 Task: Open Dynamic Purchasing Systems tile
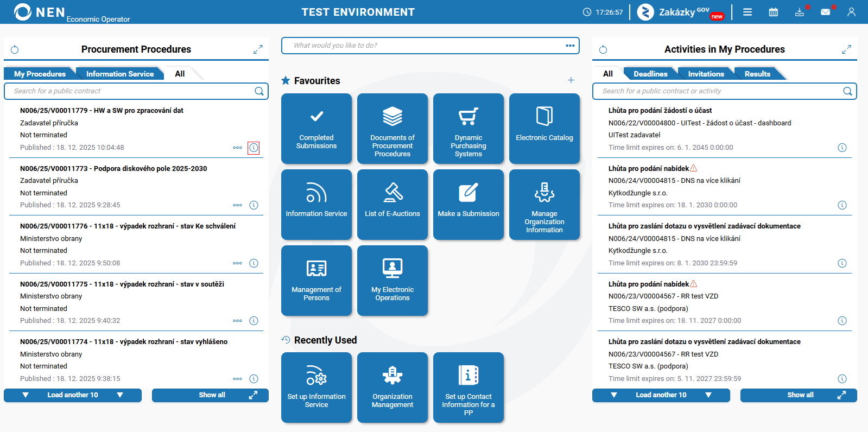tap(468, 129)
